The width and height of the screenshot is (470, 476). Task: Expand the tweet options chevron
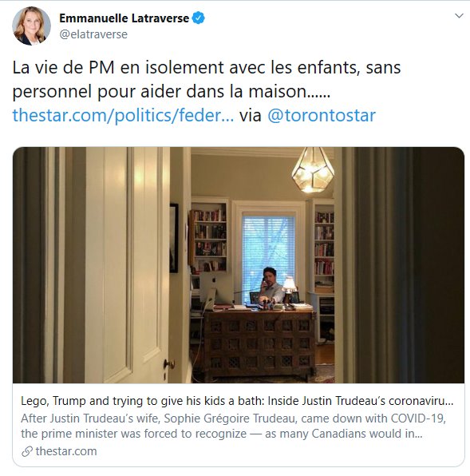(459, 16)
